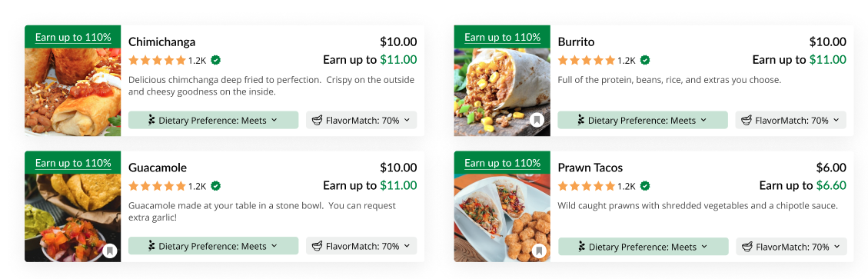
Task: Click the verified badge next to Chimichanga rating
Action: click(x=216, y=60)
